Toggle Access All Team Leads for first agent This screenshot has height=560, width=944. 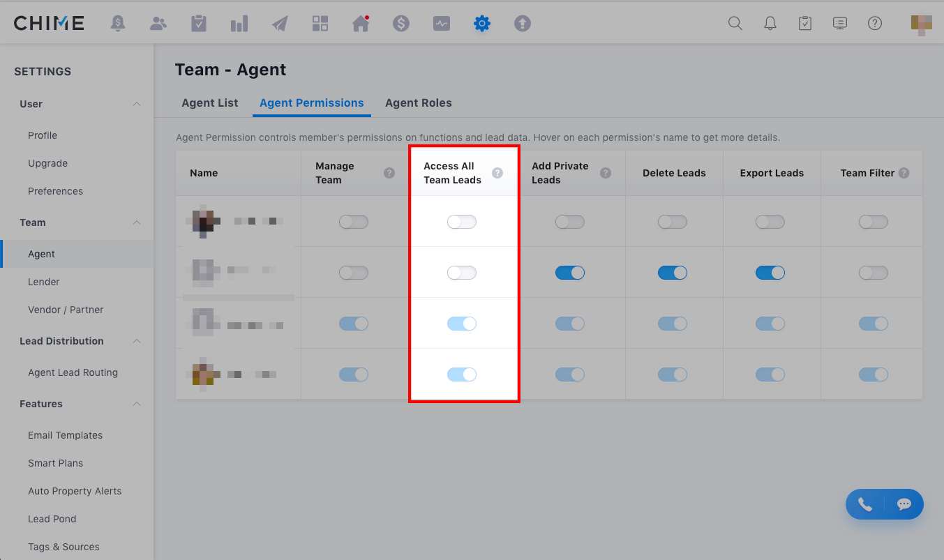point(462,222)
